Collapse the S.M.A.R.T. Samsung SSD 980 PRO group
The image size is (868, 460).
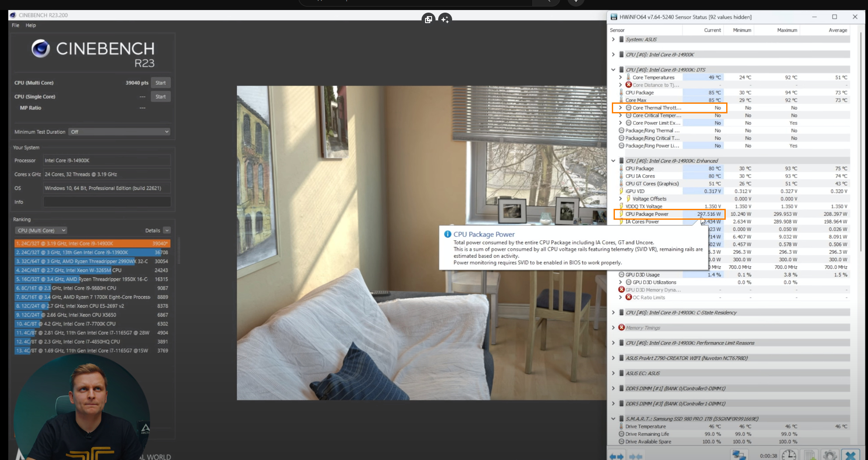(613, 419)
